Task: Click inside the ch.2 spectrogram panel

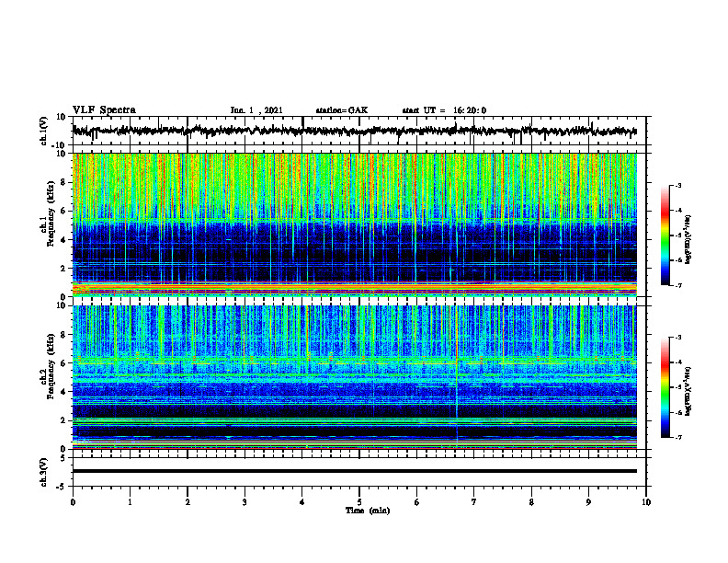Action: pyautogui.click(x=354, y=377)
